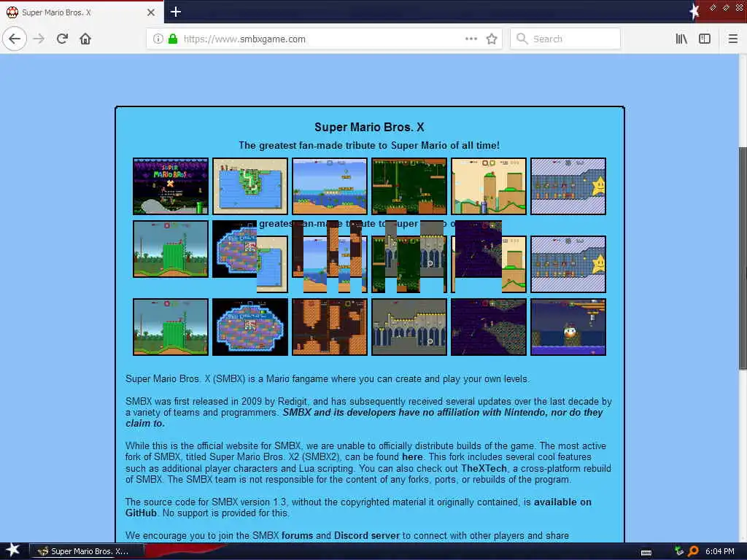Image resolution: width=747 pixels, height=560 pixels.
Task: Open dark purple night level thumbnail
Action: click(x=489, y=327)
